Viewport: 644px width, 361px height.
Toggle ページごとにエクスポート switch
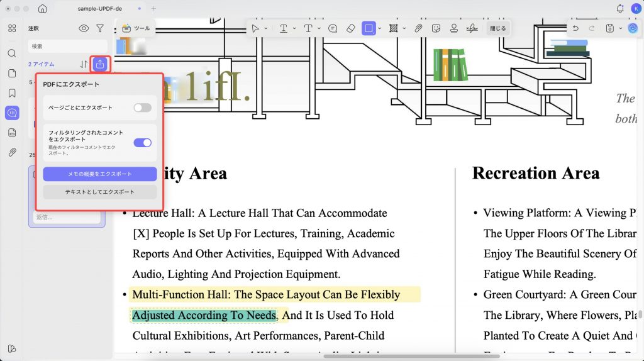click(143, 108)
